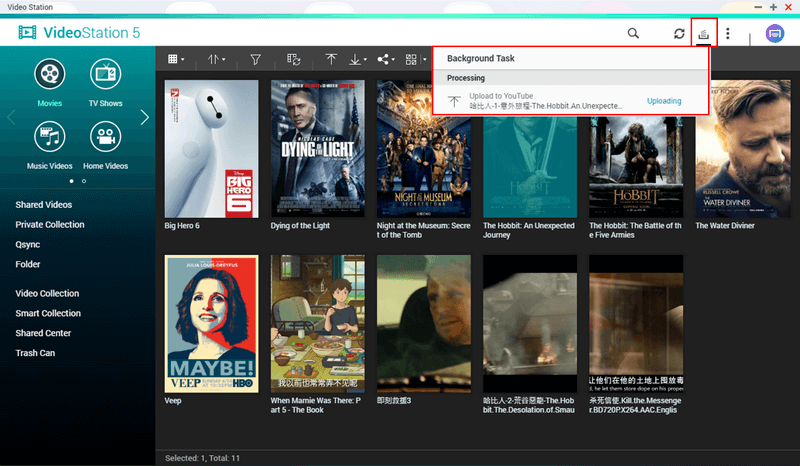The width and height of the screenshot is (800, 466).
Task: Click the upload arrow beside YouTube task
Action: coord(454,101)
